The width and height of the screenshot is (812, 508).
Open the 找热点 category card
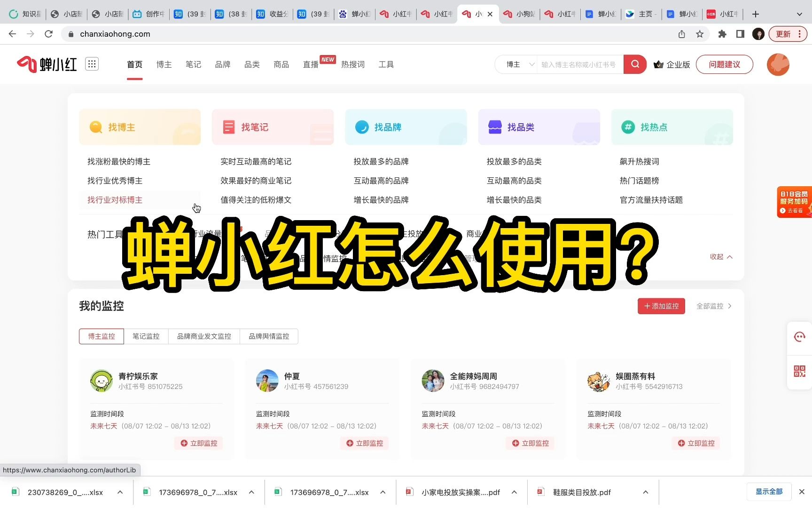pos(672,127)
